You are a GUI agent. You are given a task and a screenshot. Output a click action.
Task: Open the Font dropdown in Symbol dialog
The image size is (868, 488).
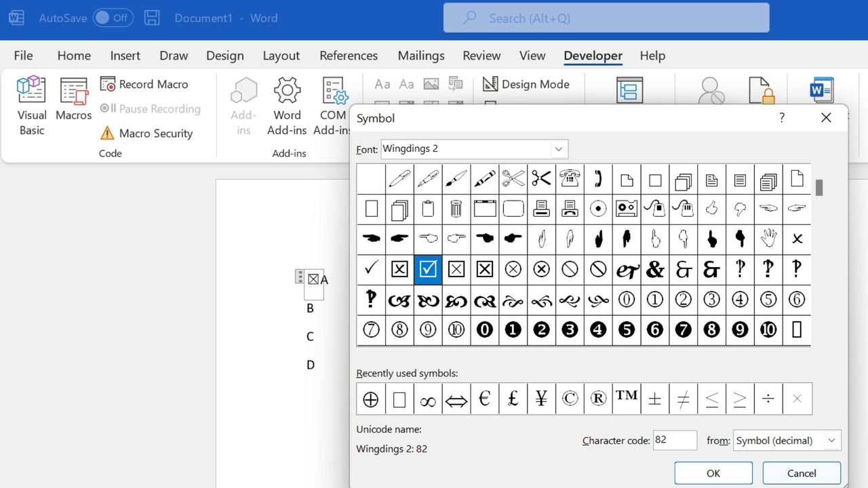tap(558, 148)
